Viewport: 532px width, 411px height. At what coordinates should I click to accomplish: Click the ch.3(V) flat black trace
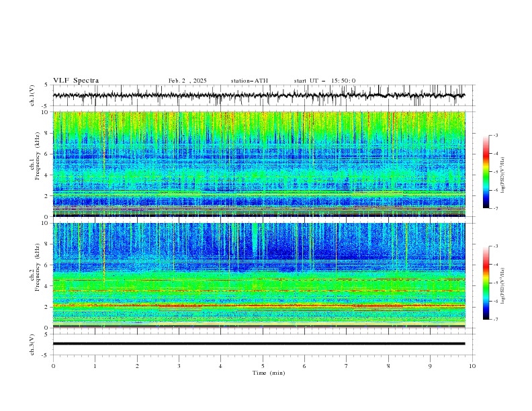click(x=259, y=344)
